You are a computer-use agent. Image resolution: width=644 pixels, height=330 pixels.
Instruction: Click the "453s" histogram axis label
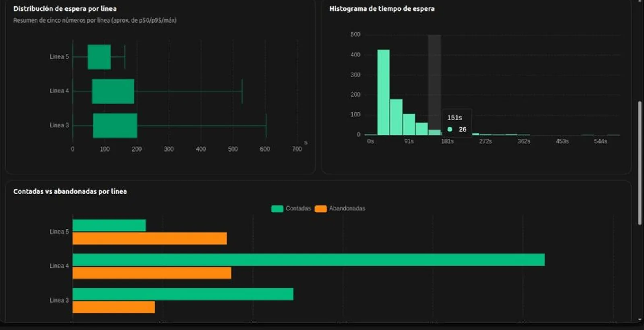point(562,141)
